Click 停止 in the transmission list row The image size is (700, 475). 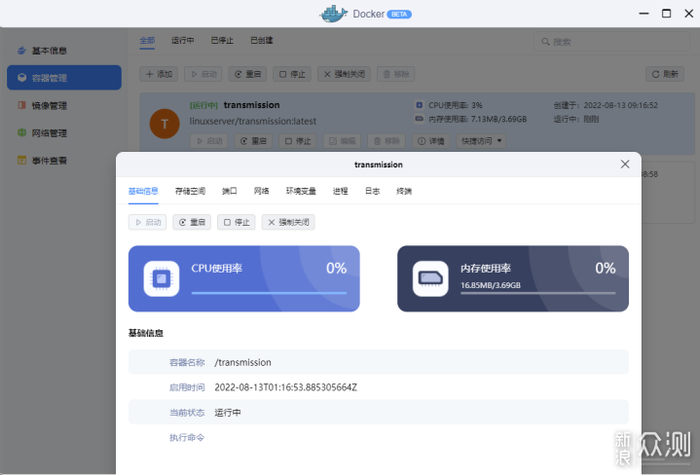point(298,141)
